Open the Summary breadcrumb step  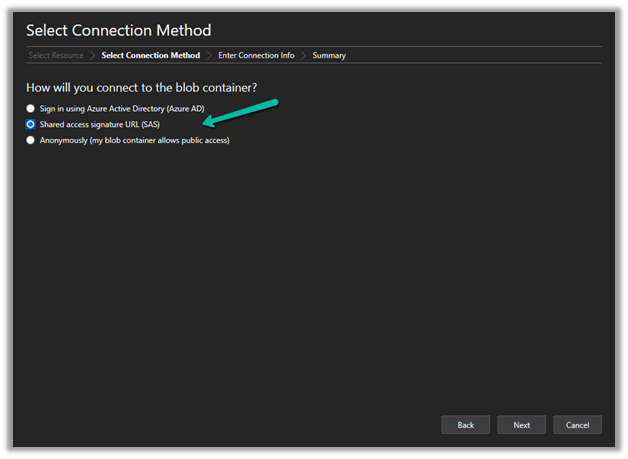[x=329, y=56]
